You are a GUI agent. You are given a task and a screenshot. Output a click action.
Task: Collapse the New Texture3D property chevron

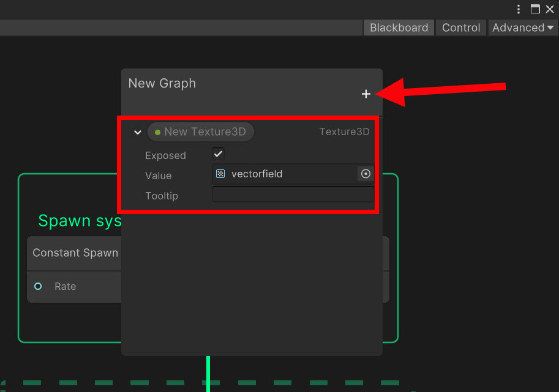tap(138, 133)
